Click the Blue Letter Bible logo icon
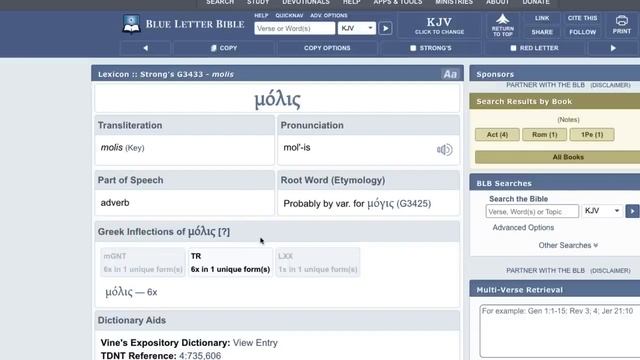 [131, 24]
